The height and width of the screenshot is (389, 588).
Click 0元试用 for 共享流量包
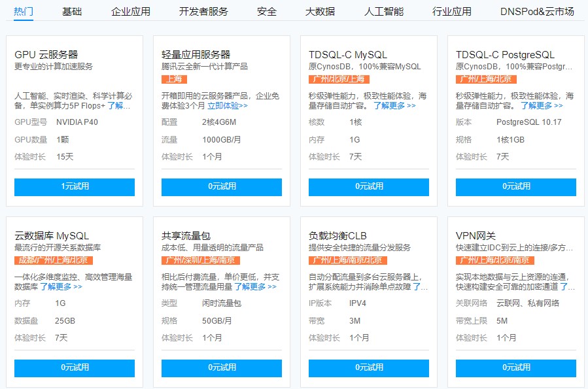(222, 368)
